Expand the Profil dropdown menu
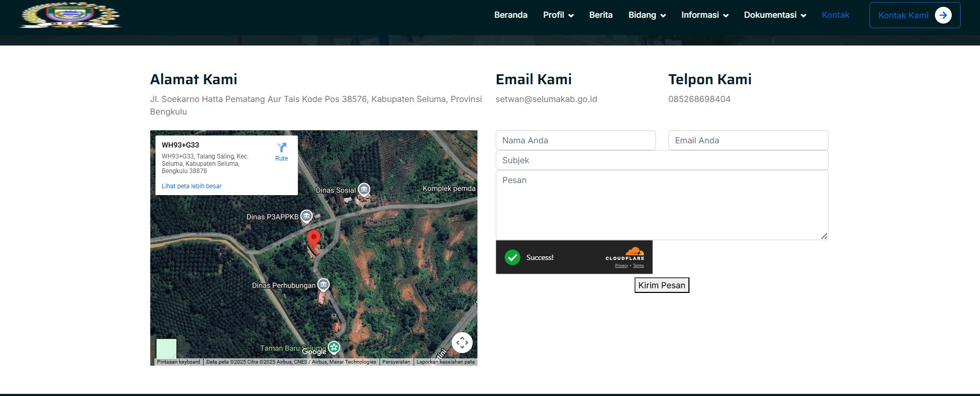The width and height of the screenshot is (980, 396). [558, 15]
